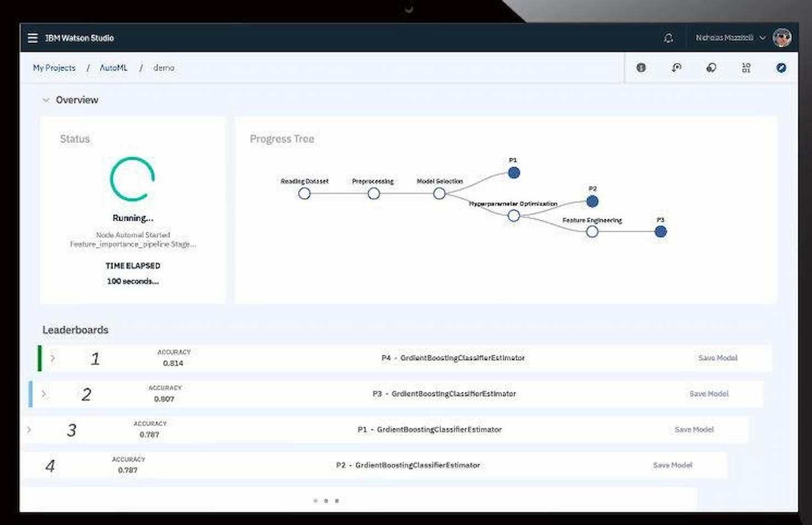Save Model for P4 GradientBoostingClassifierEstimator

(718, 358)
